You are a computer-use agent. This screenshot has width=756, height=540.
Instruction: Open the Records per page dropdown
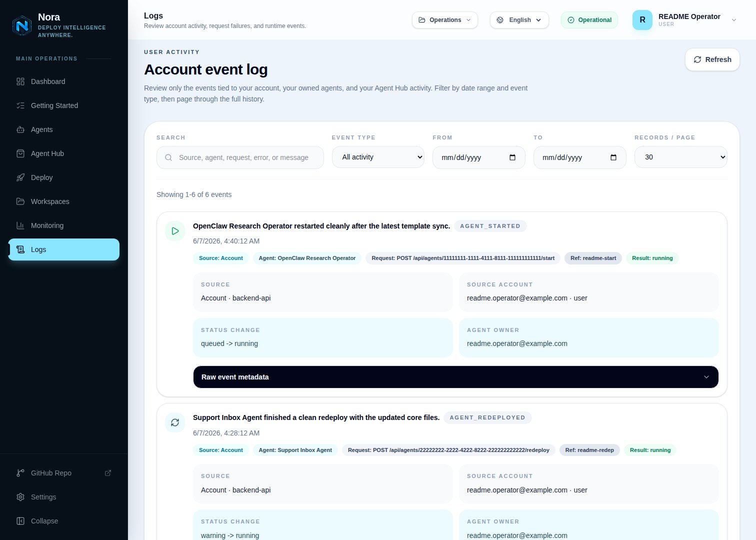681,157
